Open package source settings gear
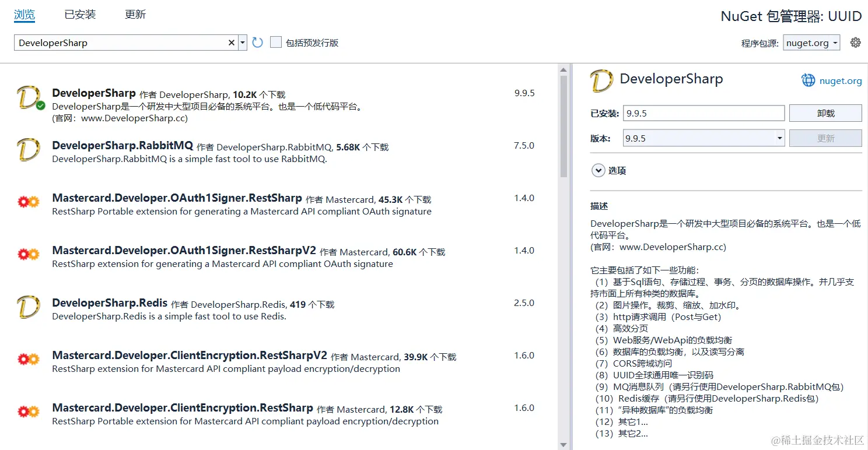Screen dimensions: 868x450 point(856,43)
